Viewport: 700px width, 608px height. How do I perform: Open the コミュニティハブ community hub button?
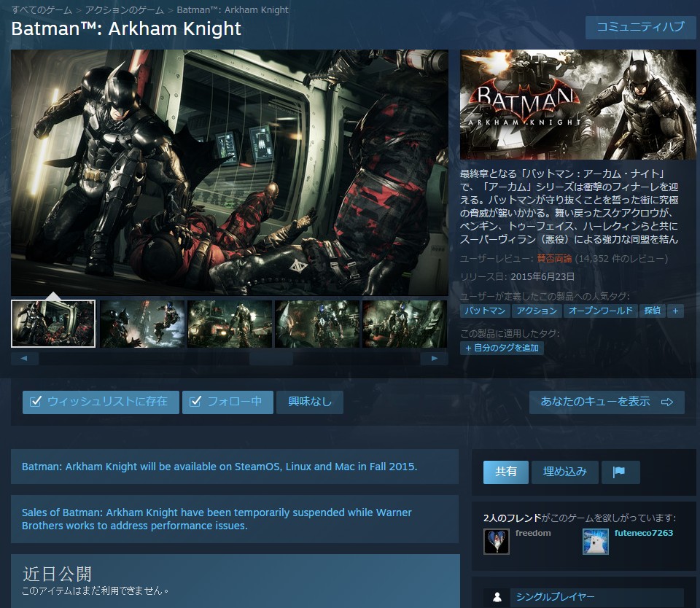(x=641, y=27)
